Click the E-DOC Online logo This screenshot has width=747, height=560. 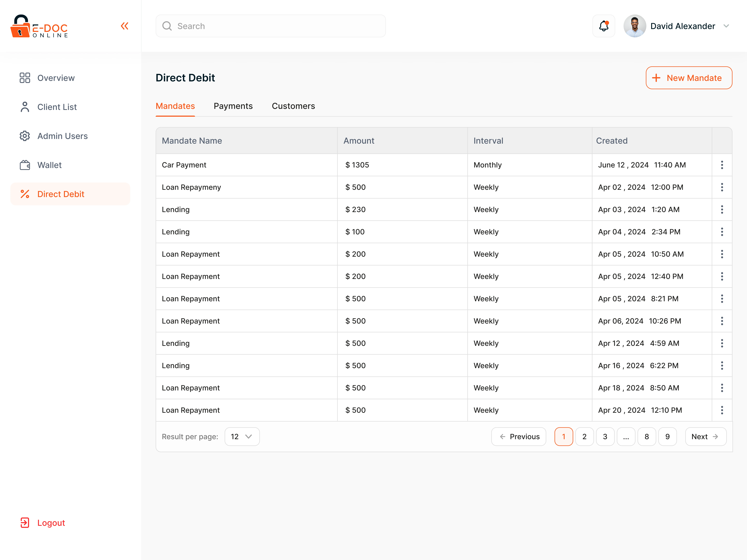pos(39,26)
